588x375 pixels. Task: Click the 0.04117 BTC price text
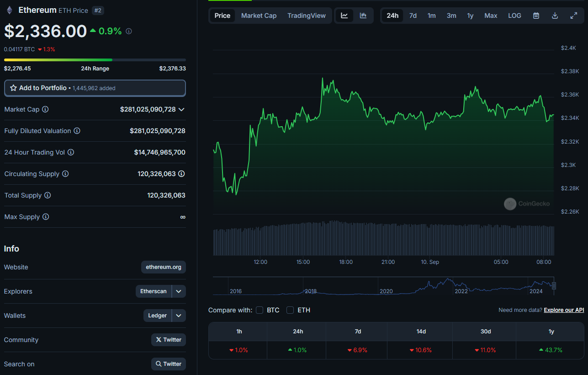click(x=19, y=49)
